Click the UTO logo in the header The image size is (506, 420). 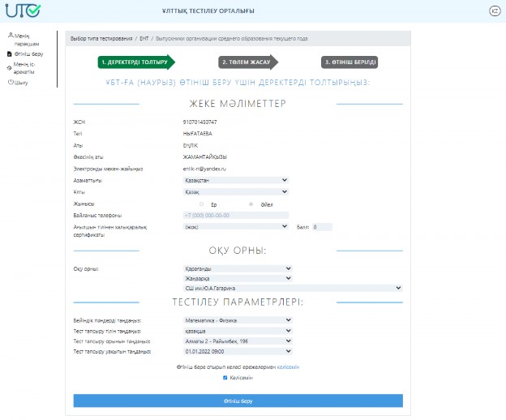[x=24, y=11]
